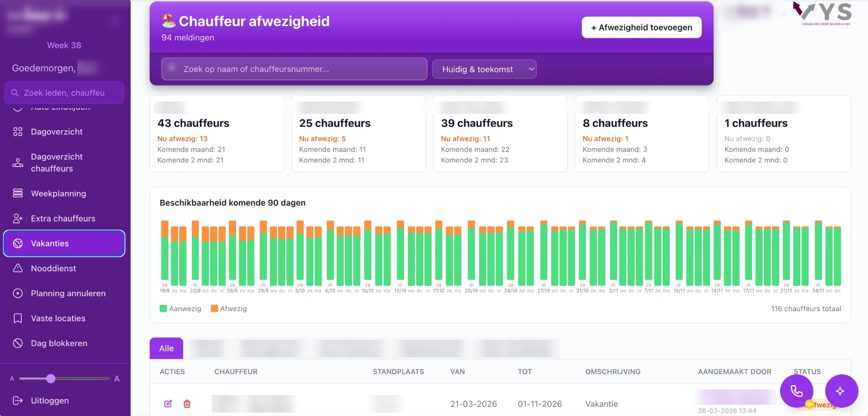868x416 pixels.
Task: Adjust the font size slider handle
Action: [51, 379]
